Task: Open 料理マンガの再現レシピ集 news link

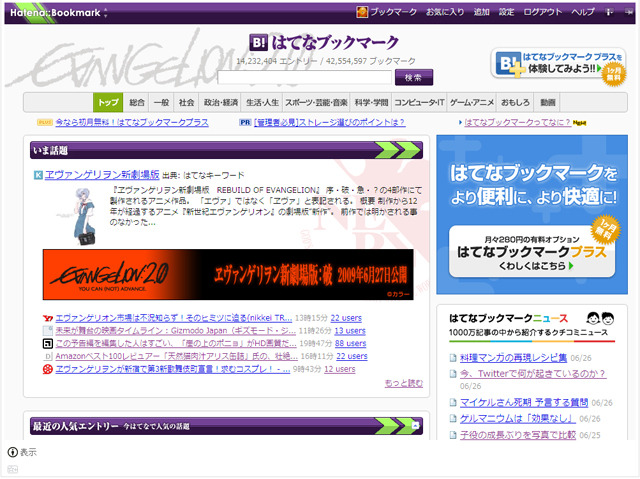Action: 513,358
